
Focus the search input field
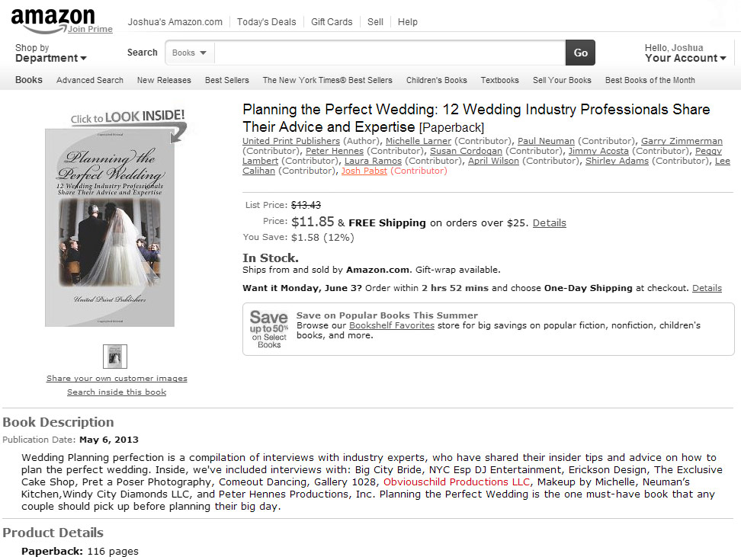[390, 53]
